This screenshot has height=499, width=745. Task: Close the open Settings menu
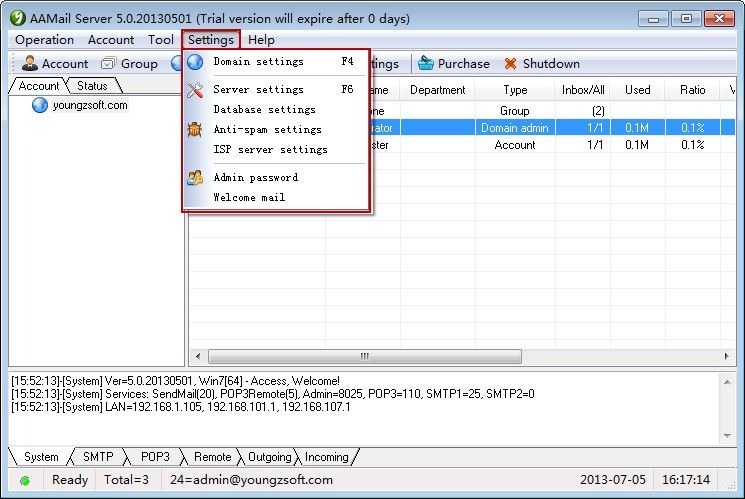210,40
